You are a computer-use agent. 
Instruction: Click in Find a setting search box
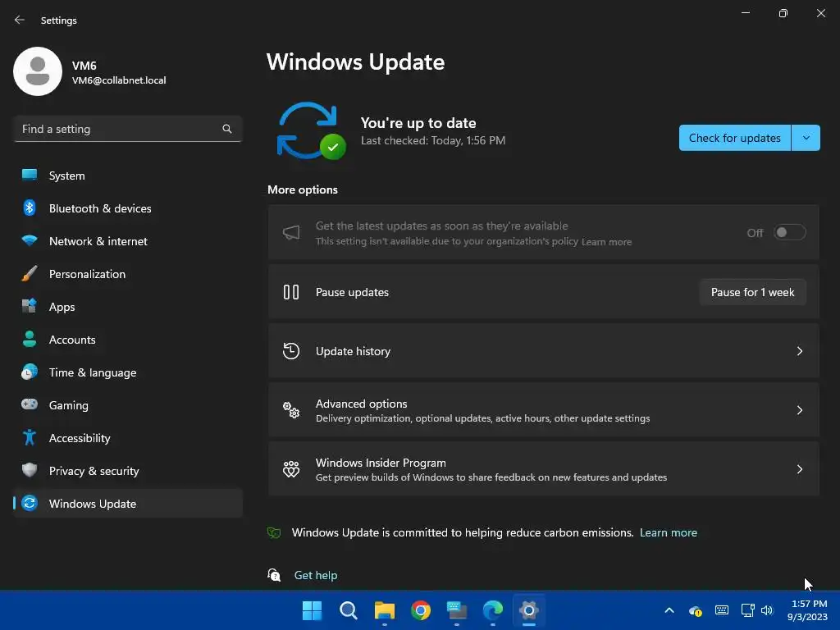tap(128, 129)
